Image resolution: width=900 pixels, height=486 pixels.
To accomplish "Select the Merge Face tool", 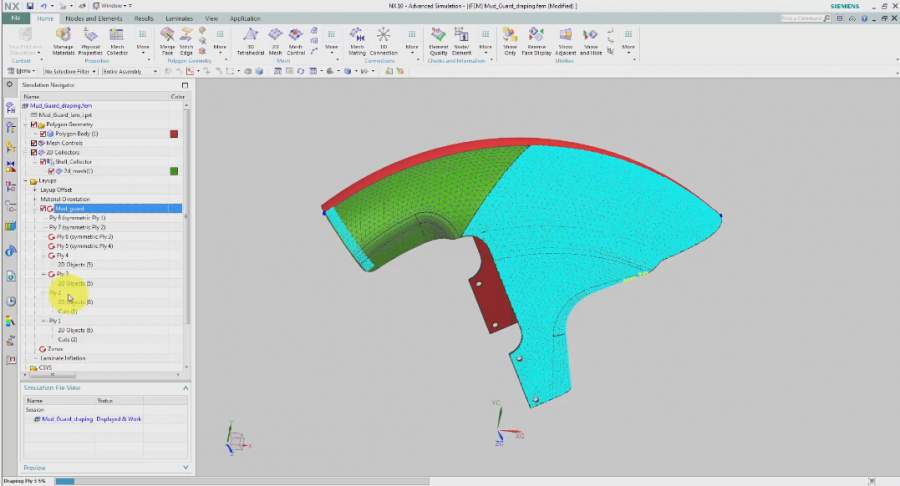I will [x=167, y=42].
